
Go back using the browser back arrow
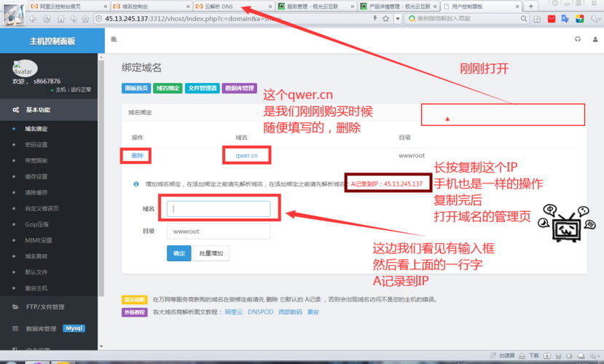tap(33, 19)
